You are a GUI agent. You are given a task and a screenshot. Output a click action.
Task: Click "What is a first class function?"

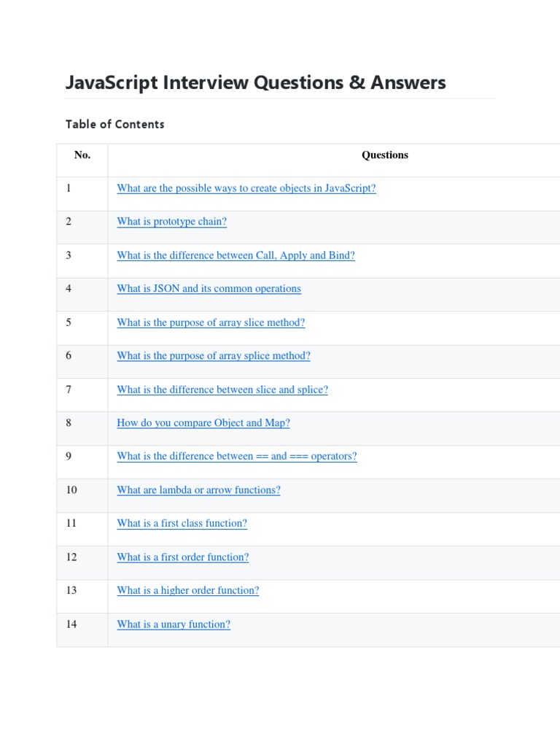(182, 524)
